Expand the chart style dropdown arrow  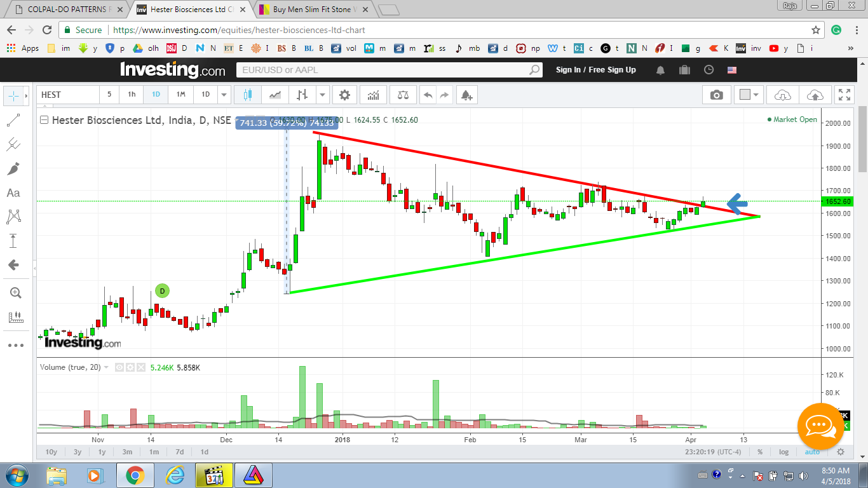323,95
